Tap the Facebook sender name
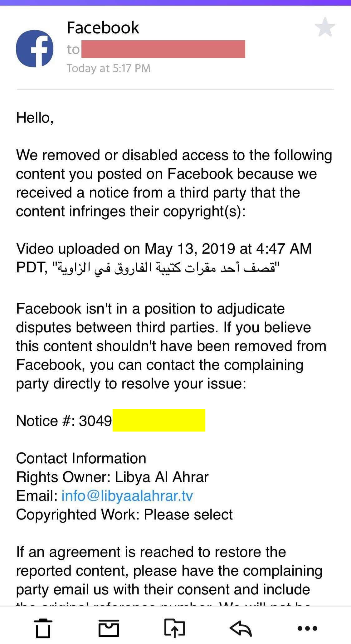 [103, 28]
